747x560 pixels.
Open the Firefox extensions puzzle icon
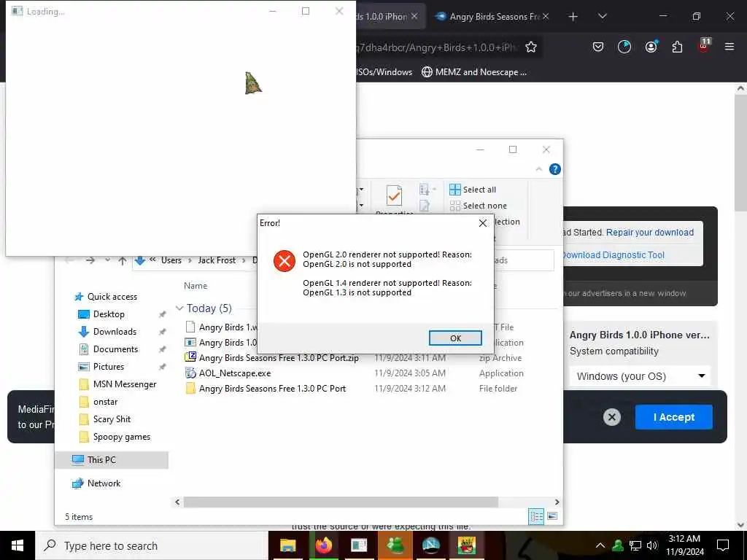pos(677,47)
